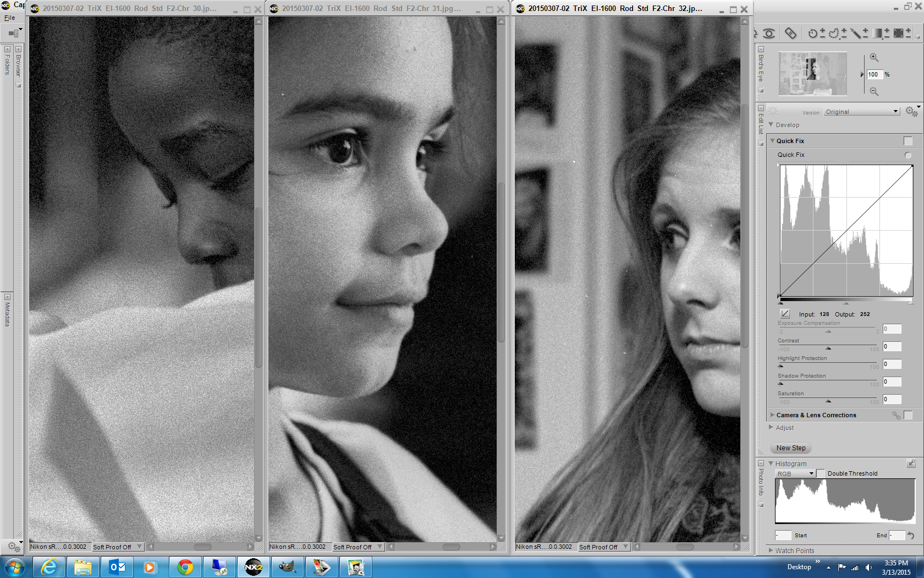Enable the Double Threshold checkbox
This screenshot has height=578, width=924.
pyautogui.click(x=821, y=473)
